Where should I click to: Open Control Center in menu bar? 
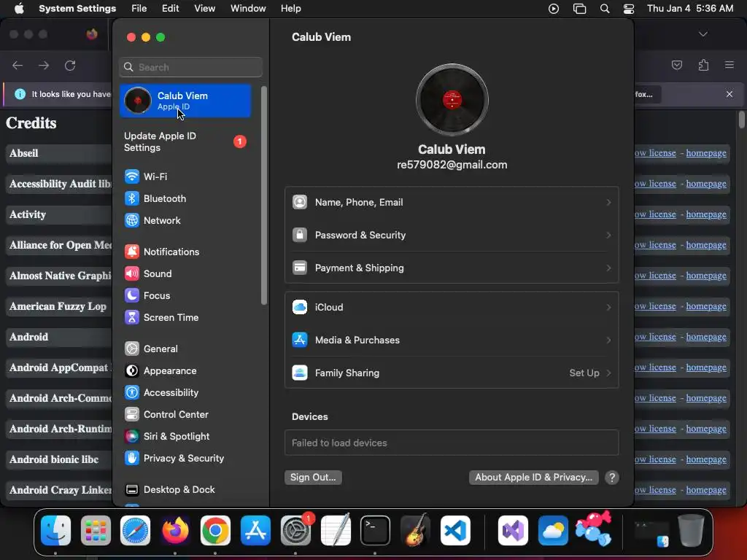coord(629,9)
